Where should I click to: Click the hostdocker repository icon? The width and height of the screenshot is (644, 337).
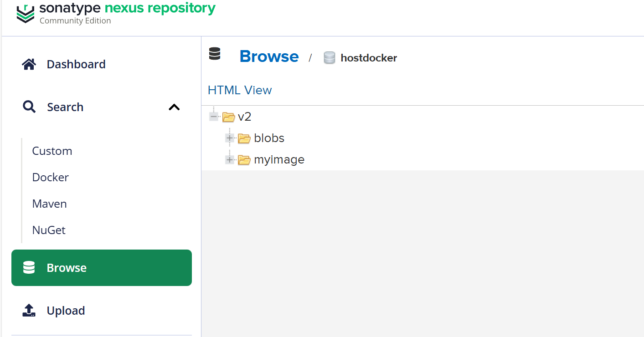click(329, 58)
